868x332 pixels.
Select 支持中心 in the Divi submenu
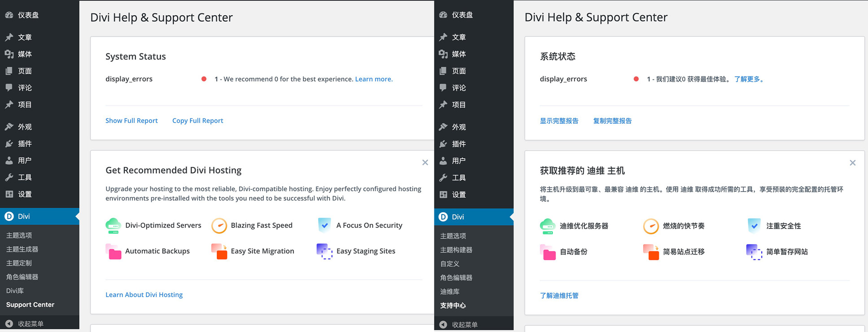[x=453, y=306]
